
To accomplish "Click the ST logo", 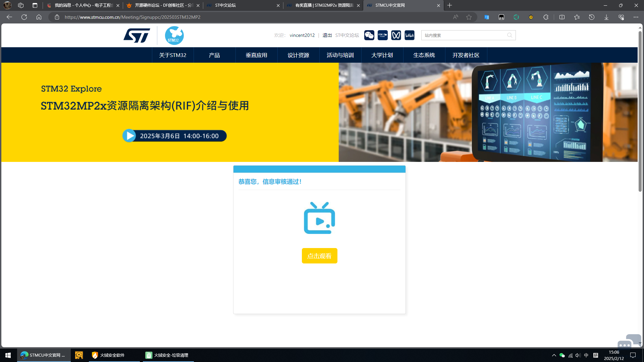I will click(137, 35).
